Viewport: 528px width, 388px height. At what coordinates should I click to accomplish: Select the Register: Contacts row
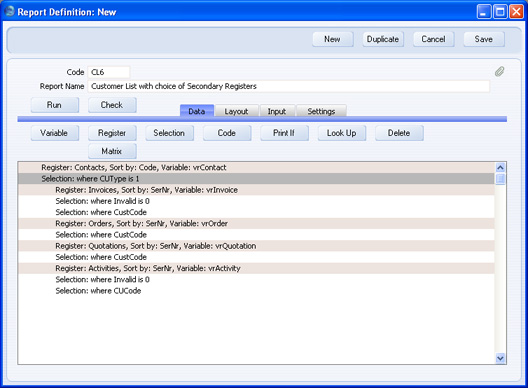tap(256, 167)
